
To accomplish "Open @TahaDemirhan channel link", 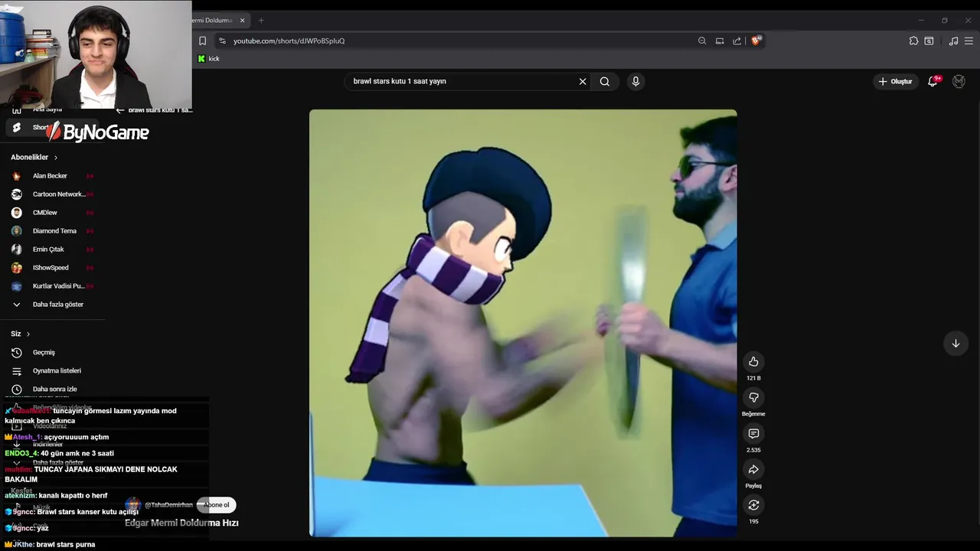I will coord(169,505).
